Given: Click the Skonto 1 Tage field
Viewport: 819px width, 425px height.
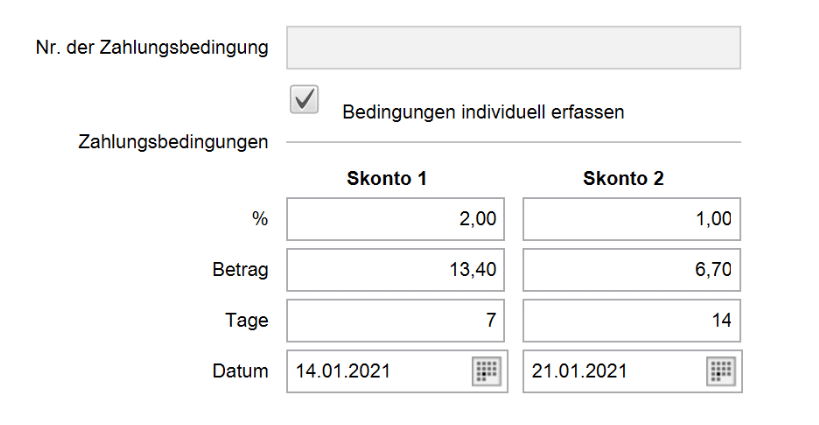Looking at the screenshot, I should [395, 321].
